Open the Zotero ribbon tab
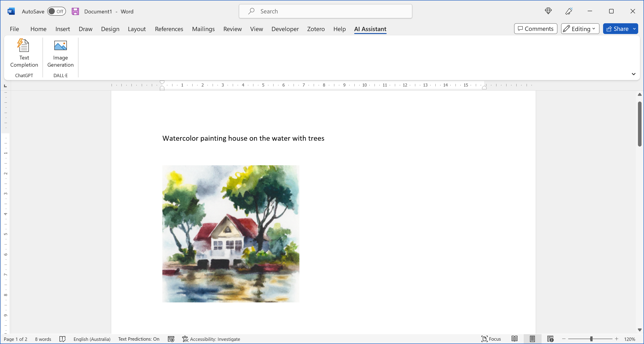Screen dimensions: 644x344 (316, 29)
